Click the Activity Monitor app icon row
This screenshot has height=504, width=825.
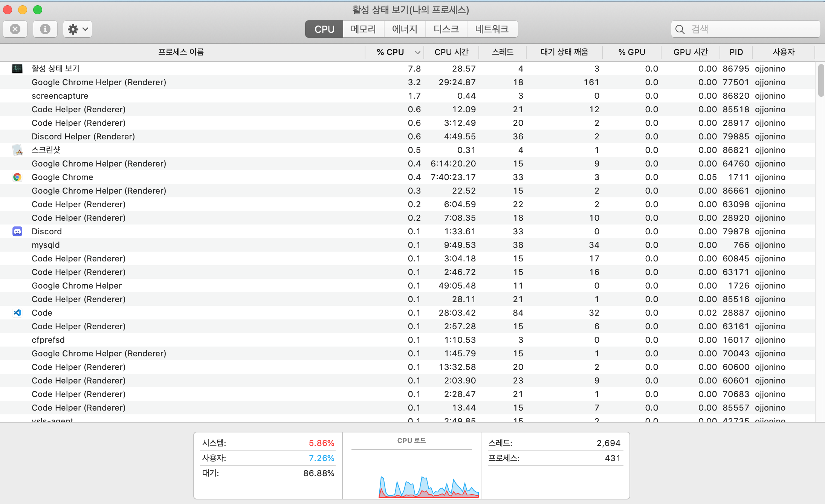(x=17, y=69)
